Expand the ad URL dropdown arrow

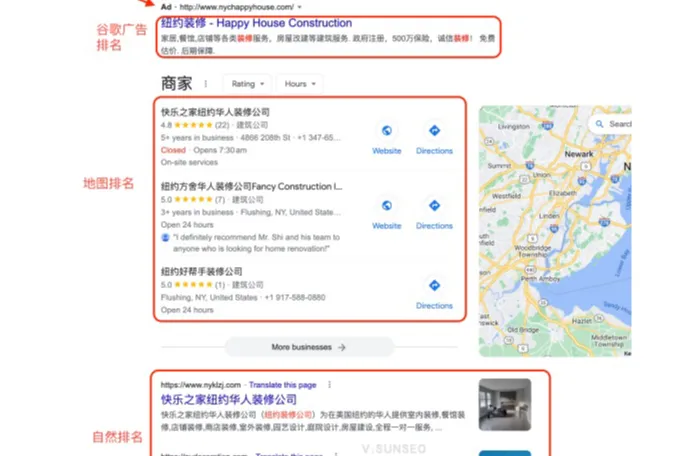pyautogui.click(x=300, y=7)
